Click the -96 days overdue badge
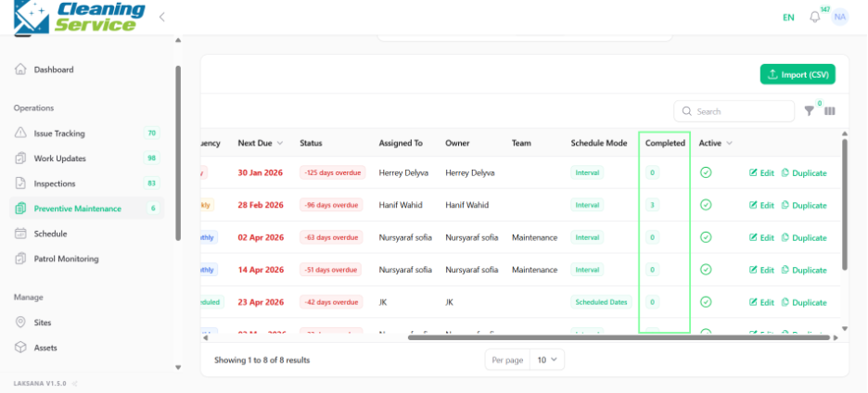This screenshot has width=868, height=393. click(331, 205)
